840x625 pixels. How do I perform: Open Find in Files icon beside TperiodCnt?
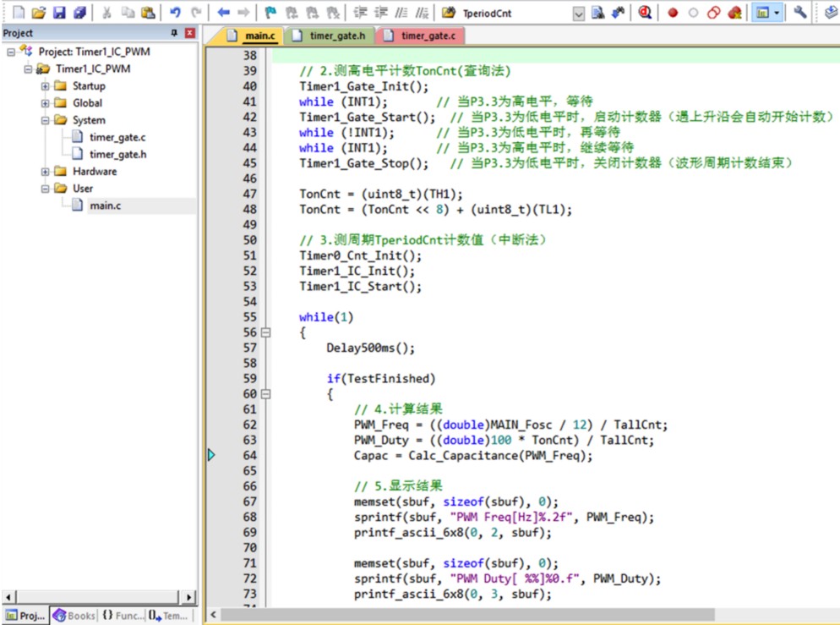(449, 13)
